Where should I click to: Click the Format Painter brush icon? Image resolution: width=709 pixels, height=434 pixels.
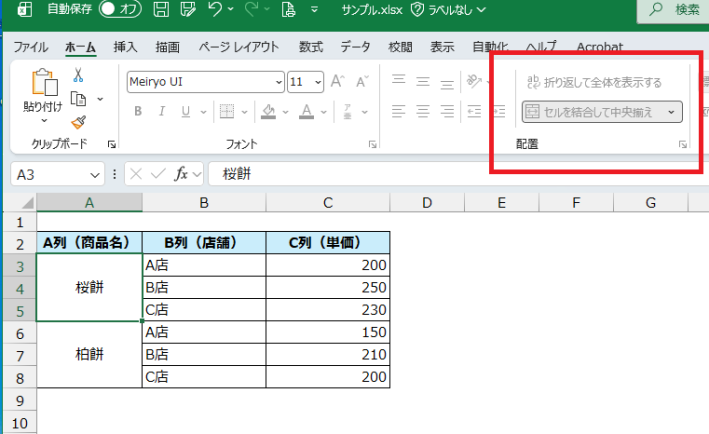78,121
